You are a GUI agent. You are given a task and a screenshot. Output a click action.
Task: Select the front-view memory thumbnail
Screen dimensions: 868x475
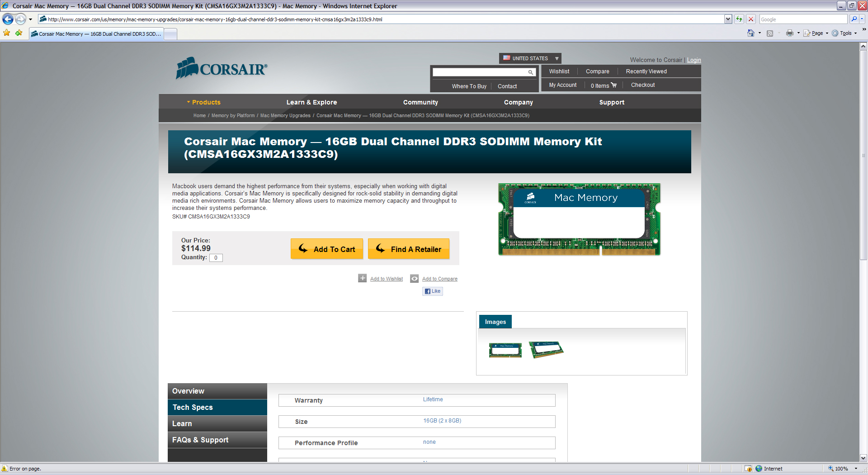pyautogui.click(x=505, y=350)
